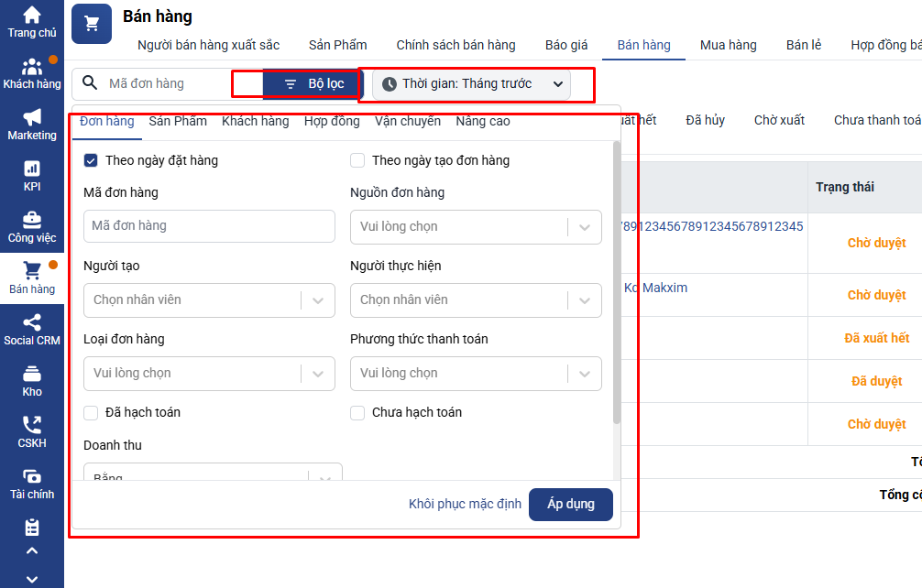Click the Áp dụng button
922x588 pixels.
(570, 504)
